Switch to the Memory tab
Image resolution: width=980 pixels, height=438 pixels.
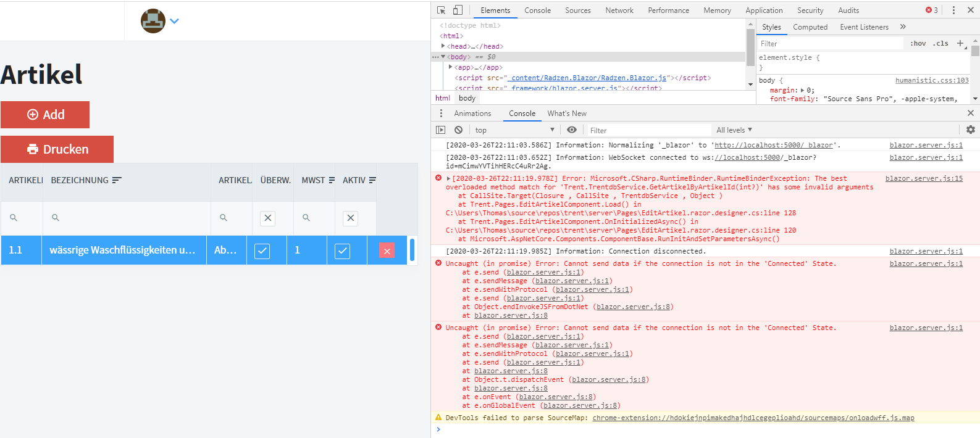717,10
